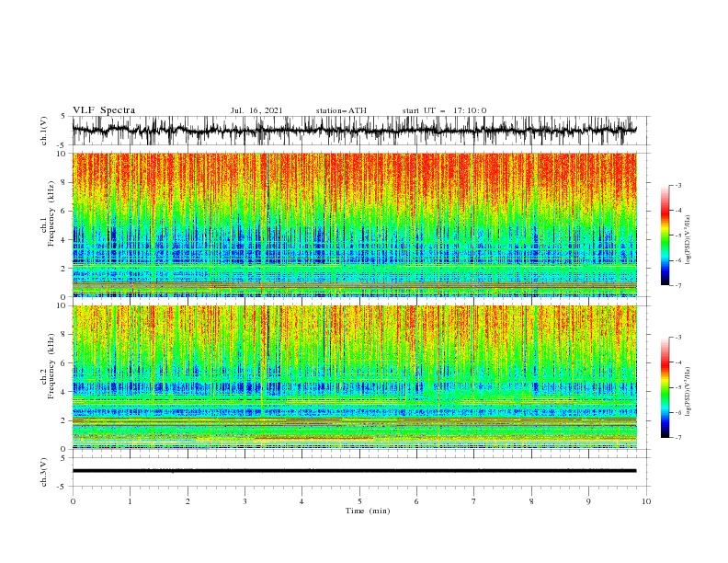Click the '-3' label on upper colorbar
The image size is (728, 563).
point(677,185)
